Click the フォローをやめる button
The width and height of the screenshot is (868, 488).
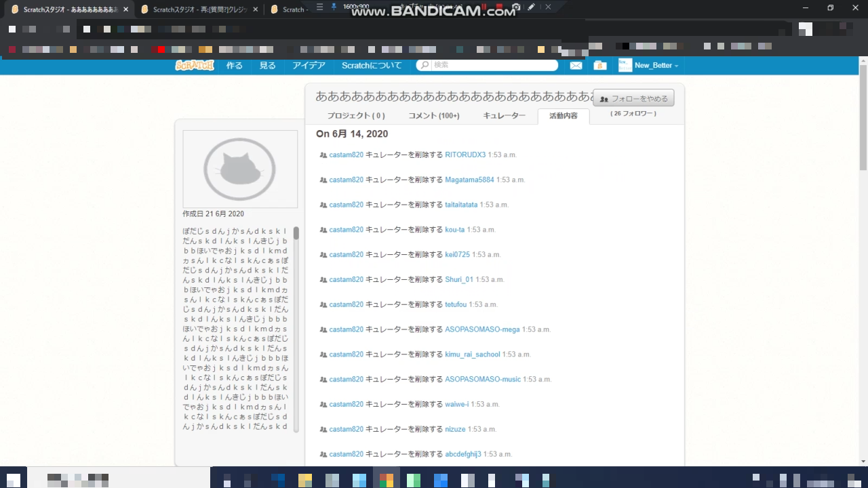click(633, 98)
